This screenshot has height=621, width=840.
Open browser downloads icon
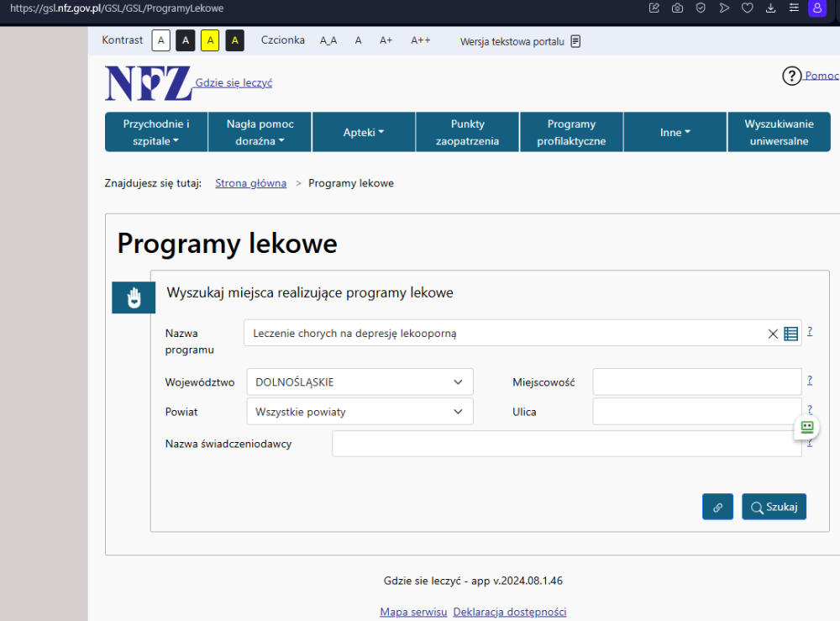click(770, 8)
